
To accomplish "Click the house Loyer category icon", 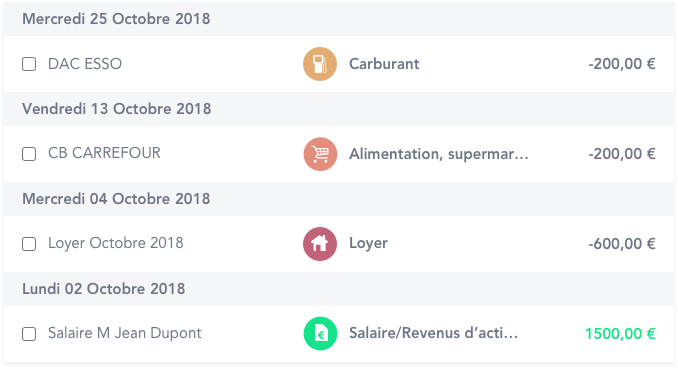I will point(320,244).
